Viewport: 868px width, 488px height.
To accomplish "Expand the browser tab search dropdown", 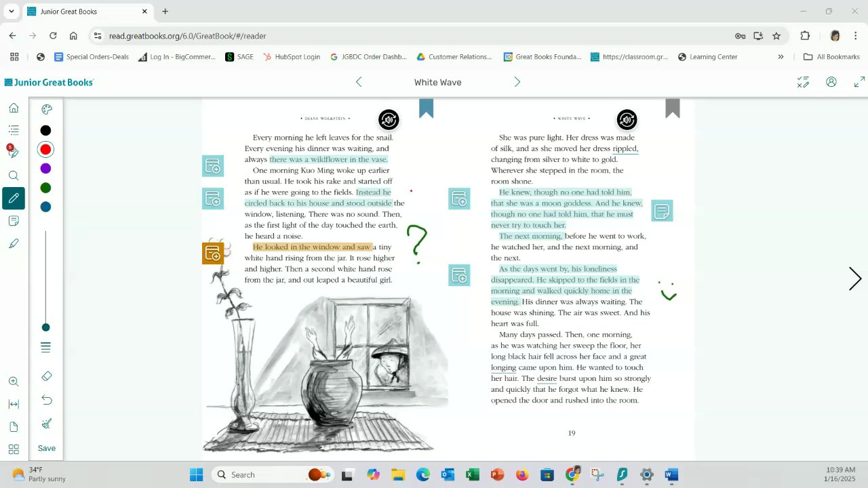I will [12, 12].
